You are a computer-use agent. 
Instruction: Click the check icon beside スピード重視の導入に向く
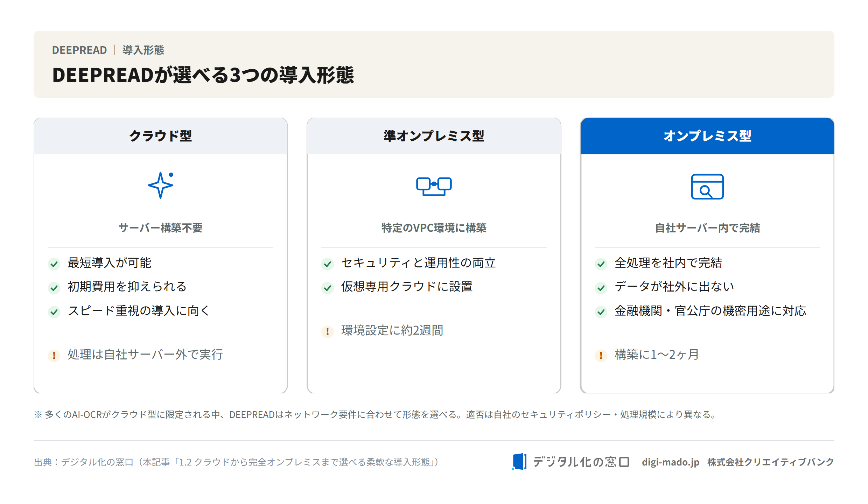click(54, 312)
